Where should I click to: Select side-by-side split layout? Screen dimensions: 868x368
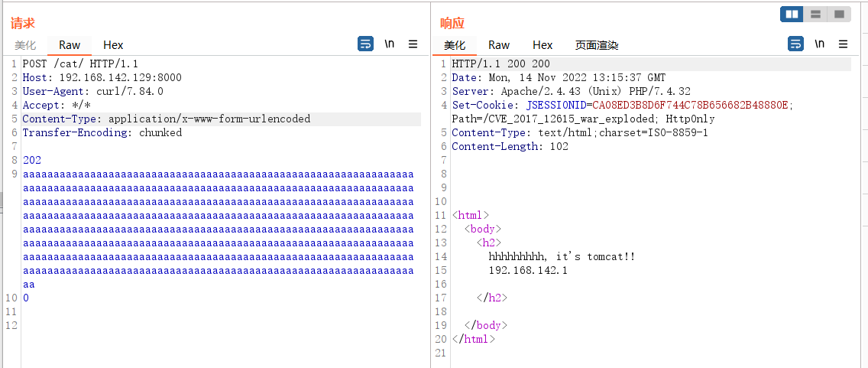click(x=792, y=15)
